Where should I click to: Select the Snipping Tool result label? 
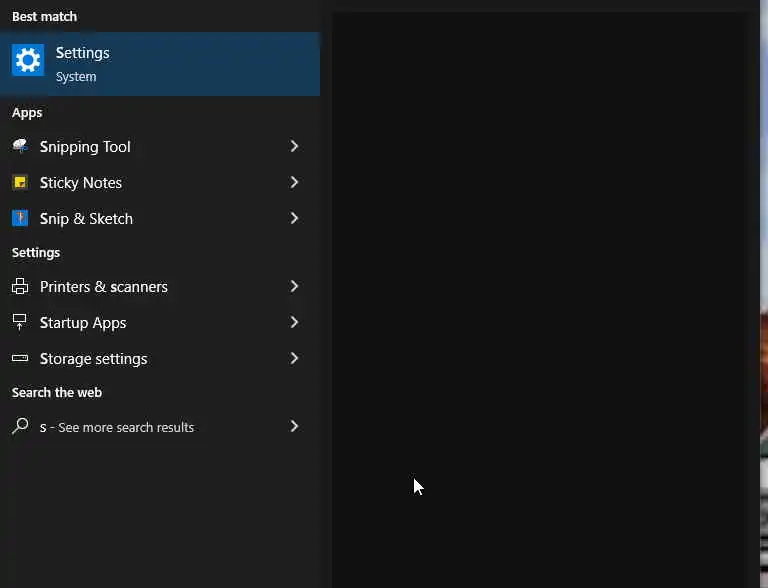pyautogui.click(x=85, y=147)
